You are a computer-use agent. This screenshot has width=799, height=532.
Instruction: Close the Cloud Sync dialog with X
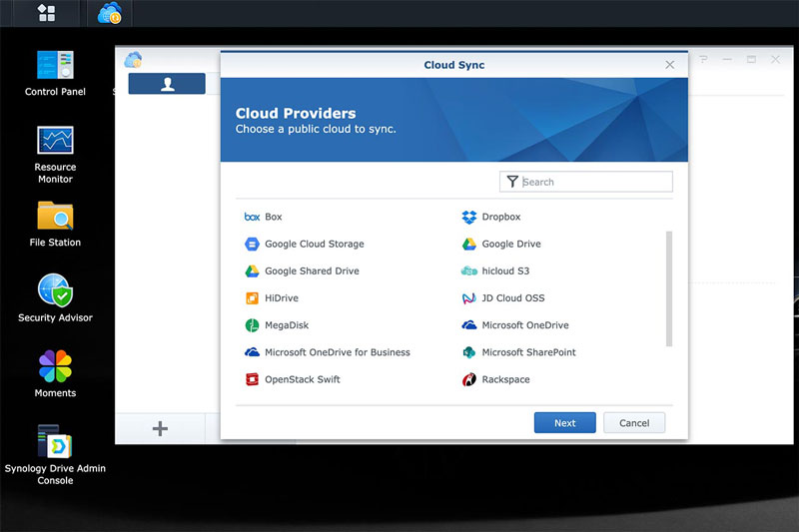click(669, 65)
